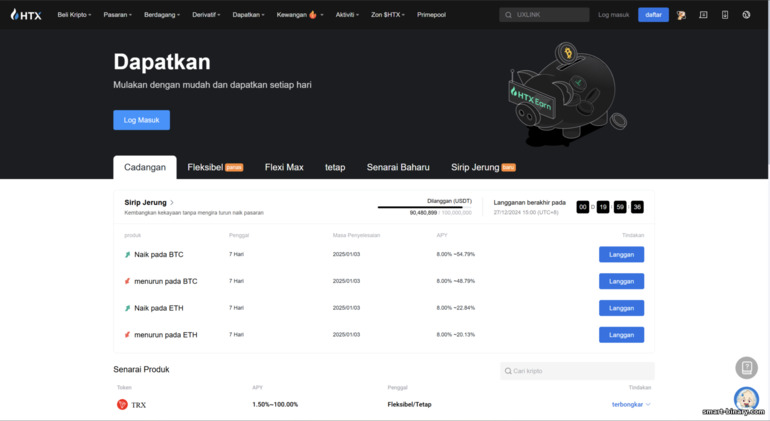This screenshot has height=421, width=770.
Task: Open the language globe icon
Action: click(x=746, y=15)
